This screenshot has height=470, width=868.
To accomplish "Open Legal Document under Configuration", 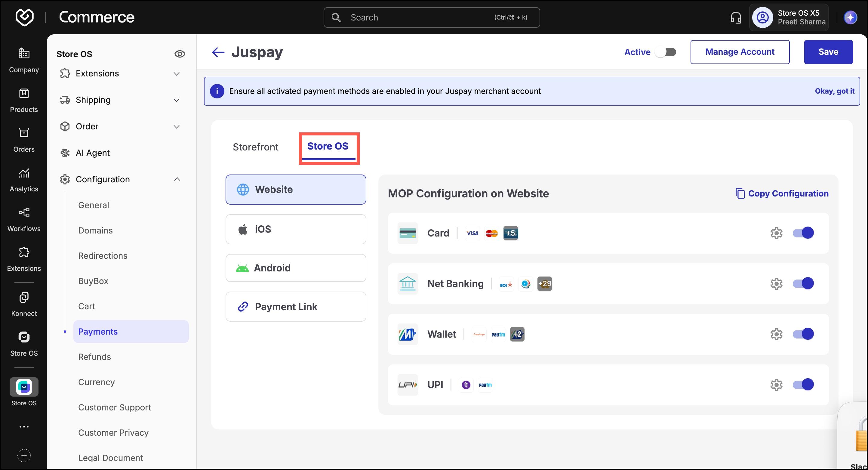I will [110, 458].
